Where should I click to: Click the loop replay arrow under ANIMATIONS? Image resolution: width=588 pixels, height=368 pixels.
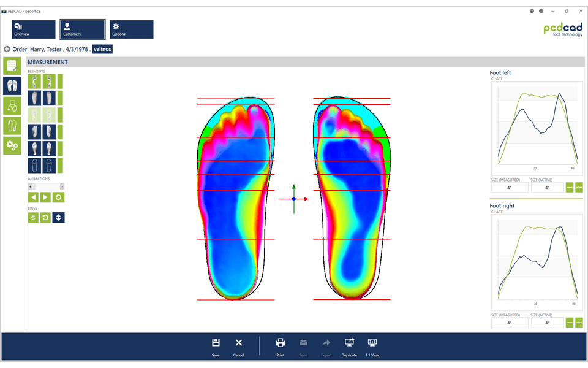[58, 197]
